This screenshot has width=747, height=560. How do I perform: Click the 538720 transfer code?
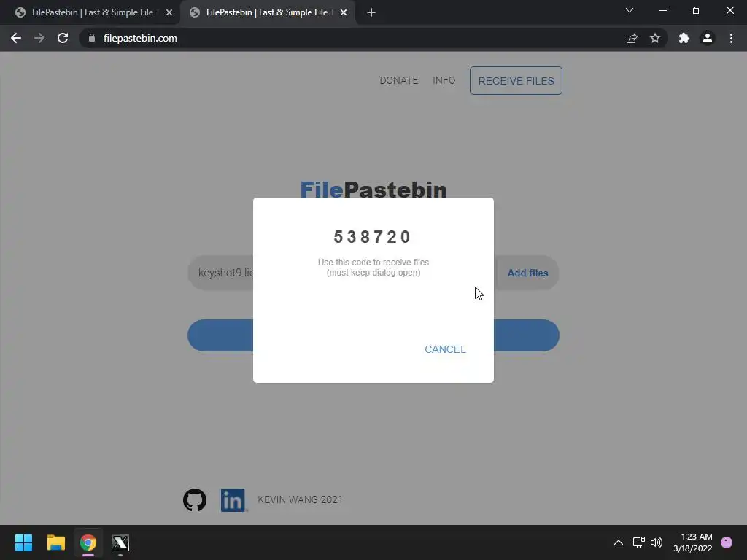[x=371, y=237]
